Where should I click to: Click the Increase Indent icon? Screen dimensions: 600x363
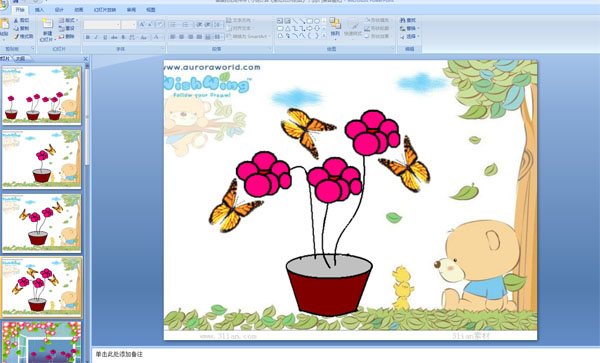208,25
